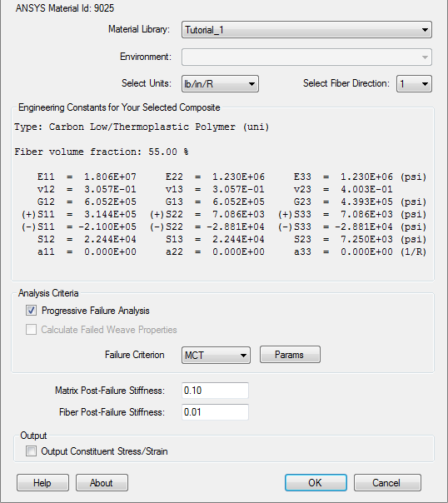Open the disabled Environment dropdown
This screenshot has height=503, width=448.
point(306,57)
